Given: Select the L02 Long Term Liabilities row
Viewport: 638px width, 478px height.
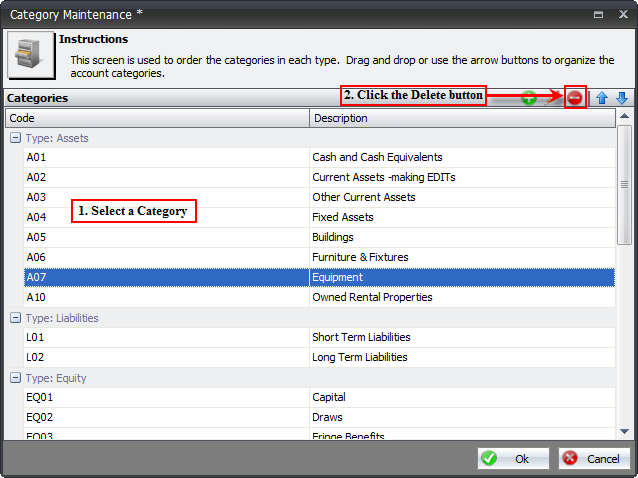Looking at the screenshot, I should 318,357.
